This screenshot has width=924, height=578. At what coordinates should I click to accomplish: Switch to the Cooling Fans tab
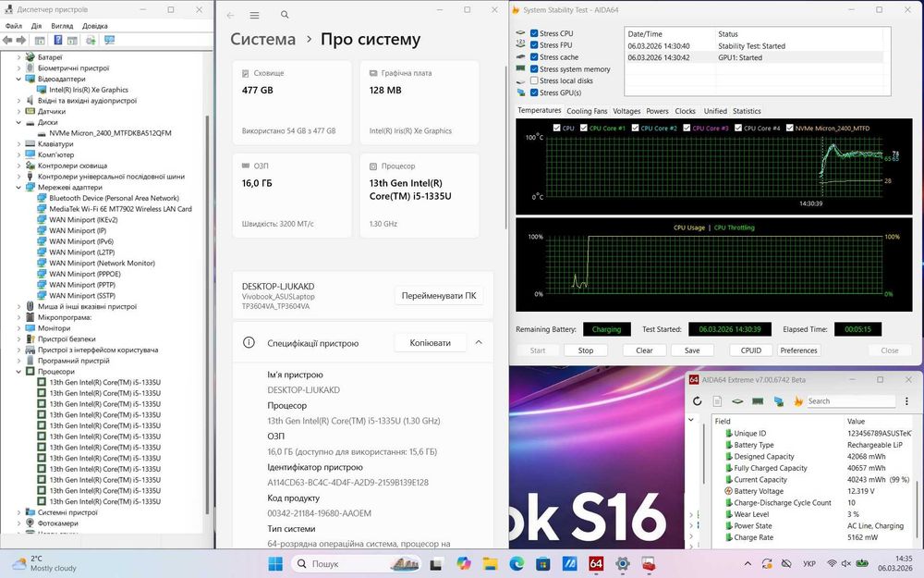tap(587, 111)
